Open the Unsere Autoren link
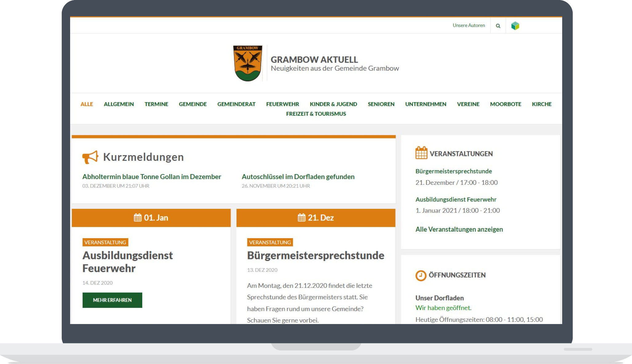 pos(469,26)
